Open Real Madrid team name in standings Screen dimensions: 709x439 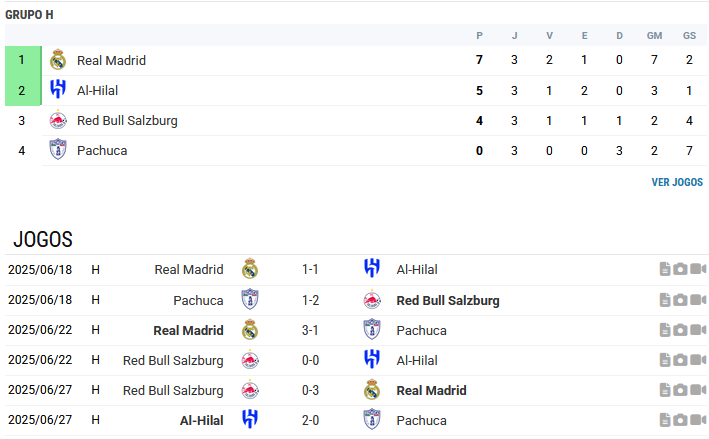[x=111, y=60]
